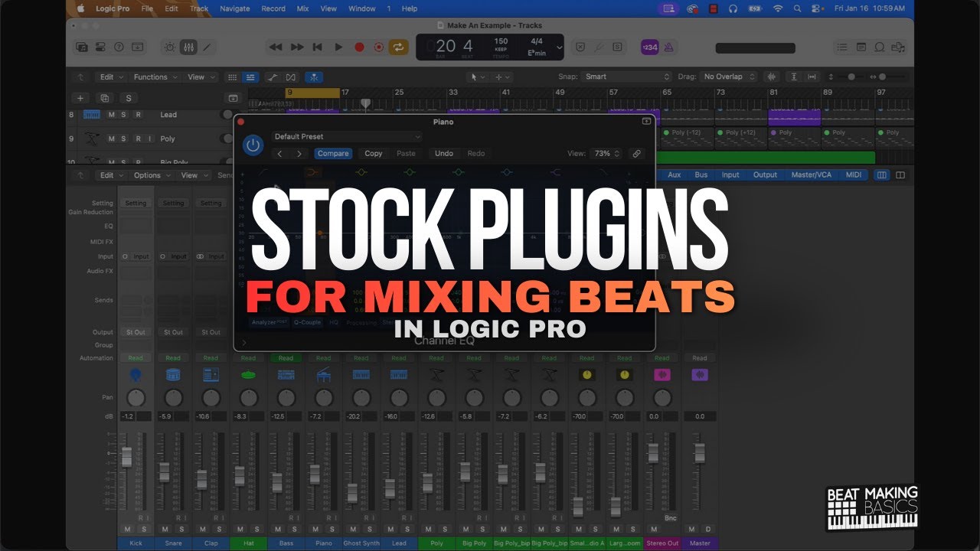Click the Fast Forward transport button
The image size is (980, 551).
pyautogui.click(x=296, y=47)
